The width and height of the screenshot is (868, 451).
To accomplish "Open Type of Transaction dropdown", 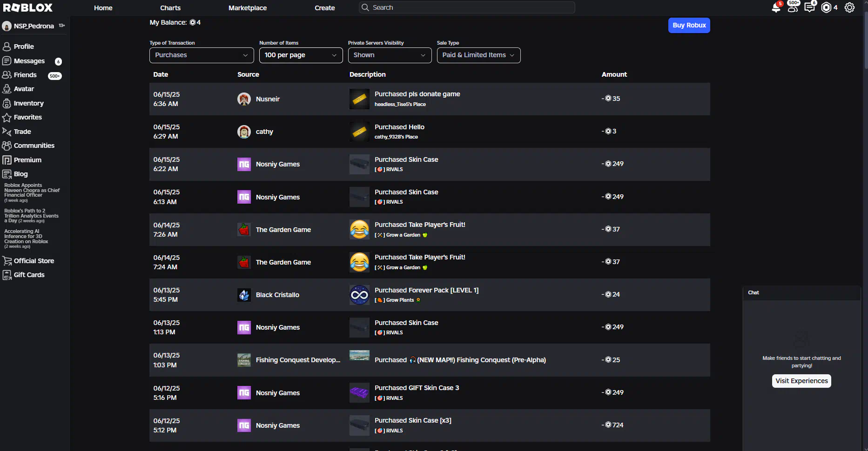I will tap(202, 55).
